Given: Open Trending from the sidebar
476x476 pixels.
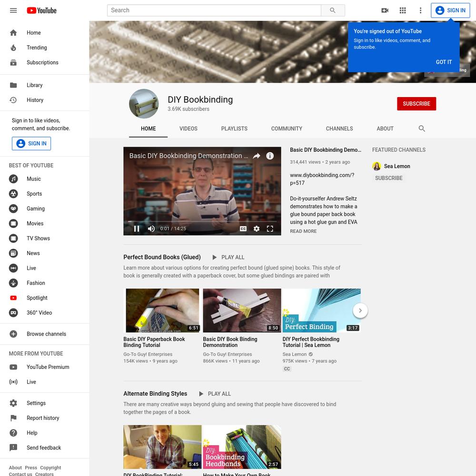Looking at the screenshot, I should [x=45, y=48].
